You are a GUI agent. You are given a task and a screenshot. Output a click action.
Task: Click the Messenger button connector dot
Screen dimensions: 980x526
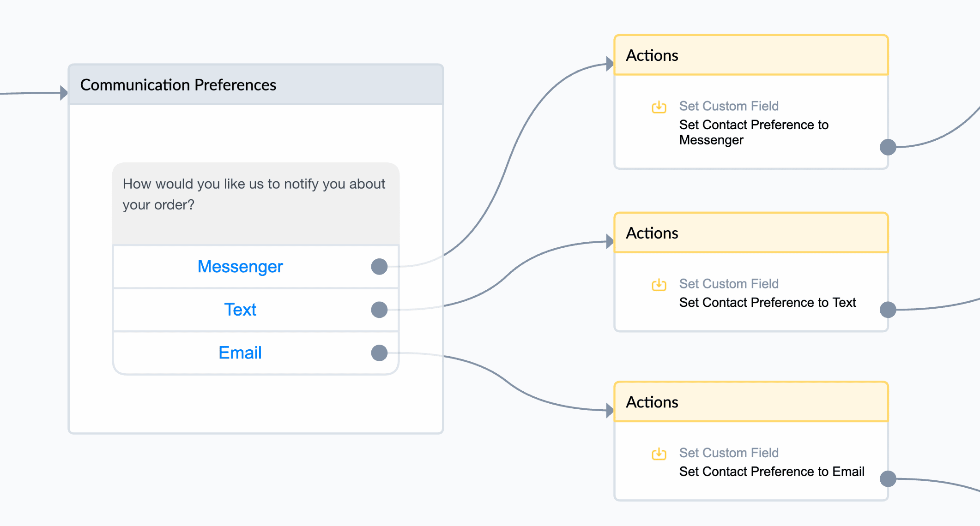pyautogui.click(x=379, y=266)
